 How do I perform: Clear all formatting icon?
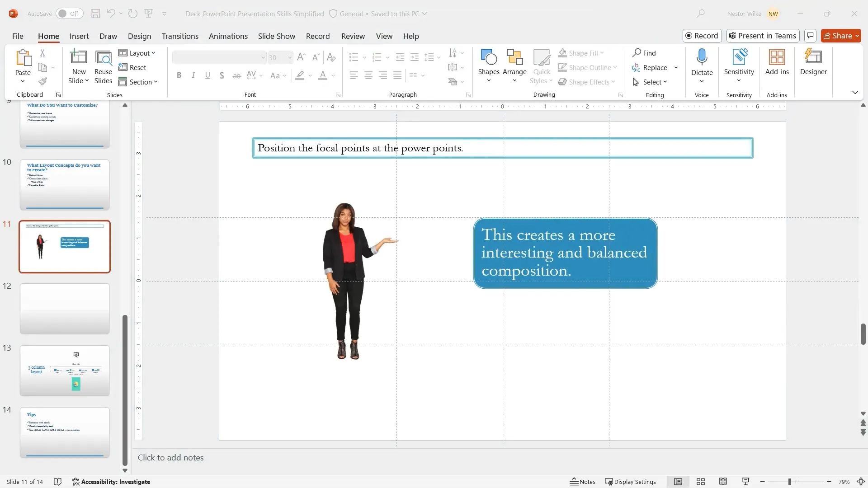tap(331, 57)
